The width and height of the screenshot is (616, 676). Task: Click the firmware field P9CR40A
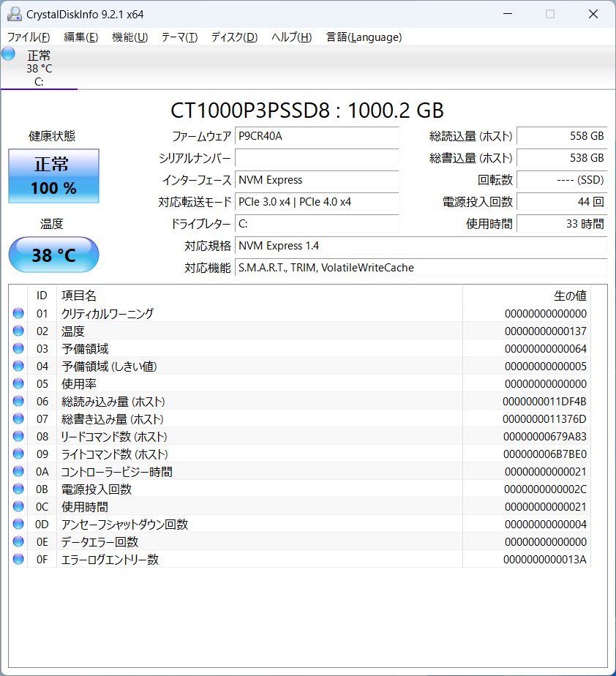click(317, 136)
